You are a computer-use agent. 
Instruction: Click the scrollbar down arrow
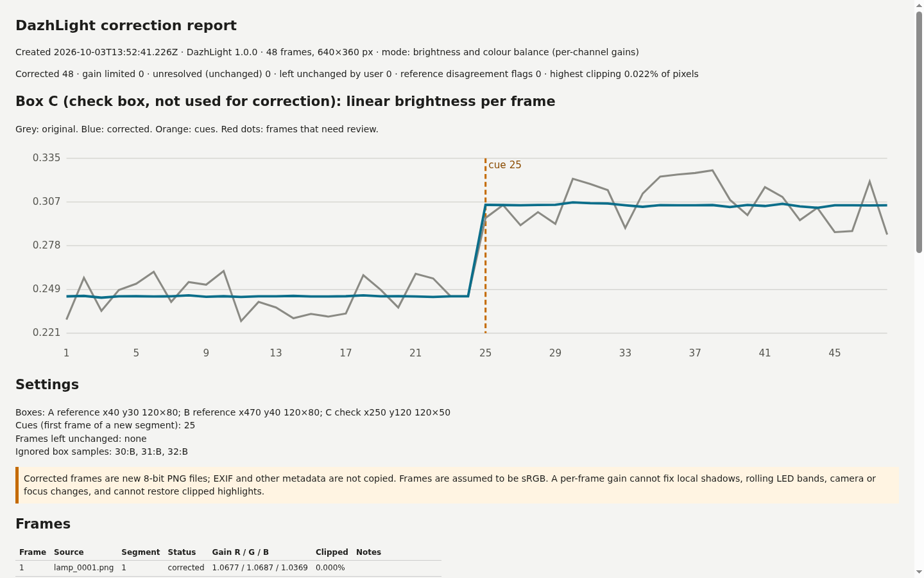pyautogui.click(x=919, y=572)
